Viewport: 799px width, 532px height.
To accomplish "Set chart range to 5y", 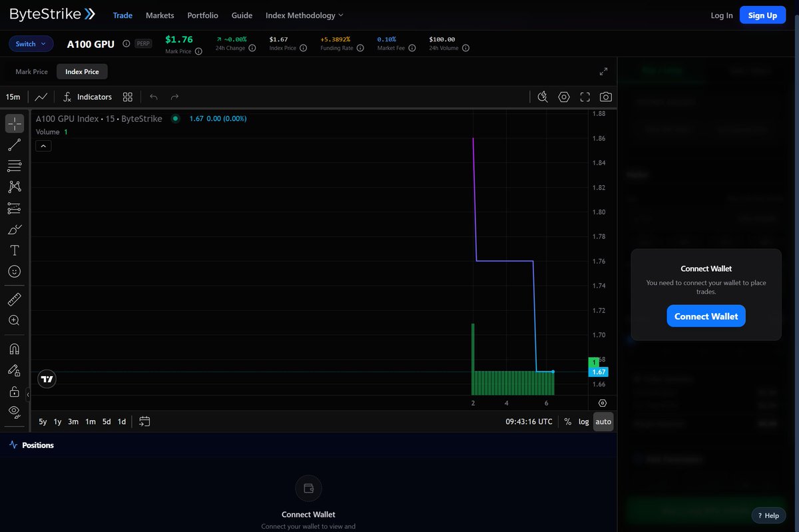I will click(43, 421).
